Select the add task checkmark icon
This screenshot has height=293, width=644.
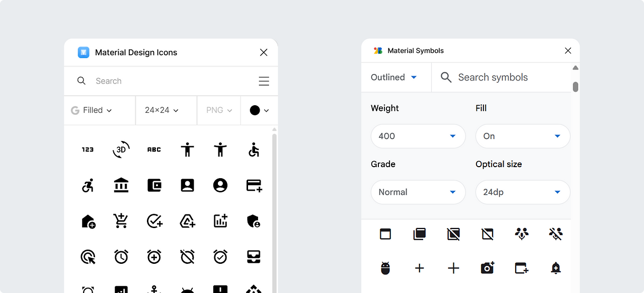click(x=154, y=221)
